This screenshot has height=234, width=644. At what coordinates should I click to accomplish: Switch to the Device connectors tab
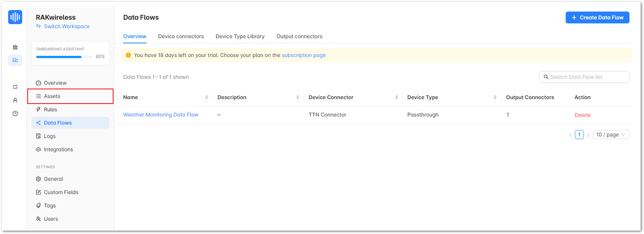click(x=181, y=36)
